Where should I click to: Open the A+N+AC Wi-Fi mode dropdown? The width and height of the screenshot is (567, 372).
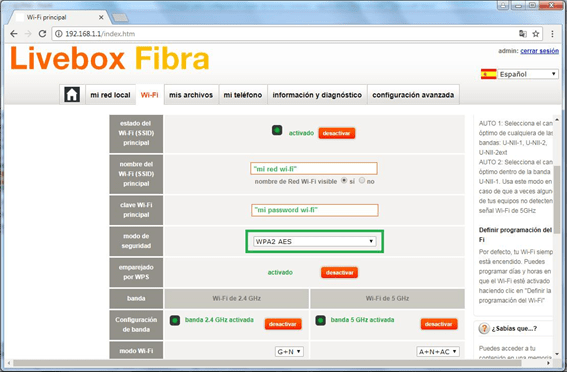pyautogui.click(x=438, y=351)
